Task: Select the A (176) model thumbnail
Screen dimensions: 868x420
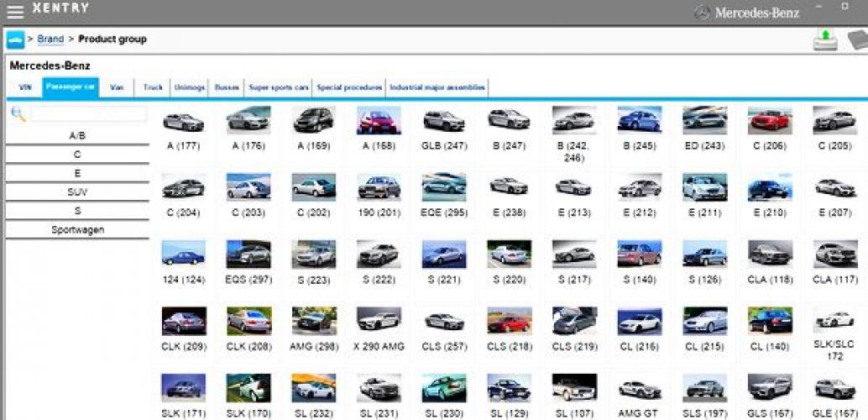Action: (248, 121)
